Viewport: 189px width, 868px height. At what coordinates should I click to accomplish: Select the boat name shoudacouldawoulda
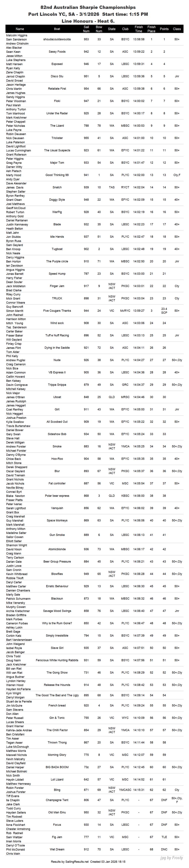click(x=57, y=39)
